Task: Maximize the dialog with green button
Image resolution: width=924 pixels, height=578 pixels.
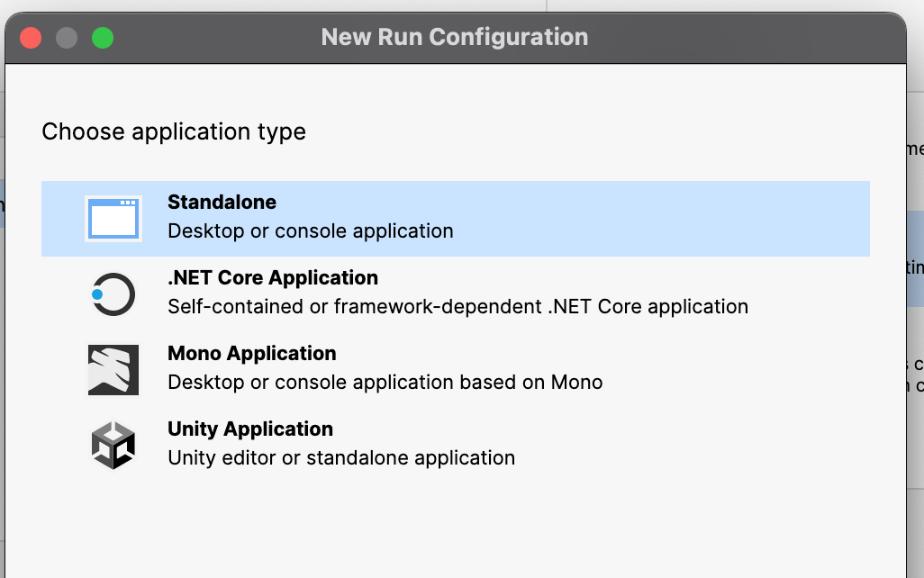Action: [103, 39]
